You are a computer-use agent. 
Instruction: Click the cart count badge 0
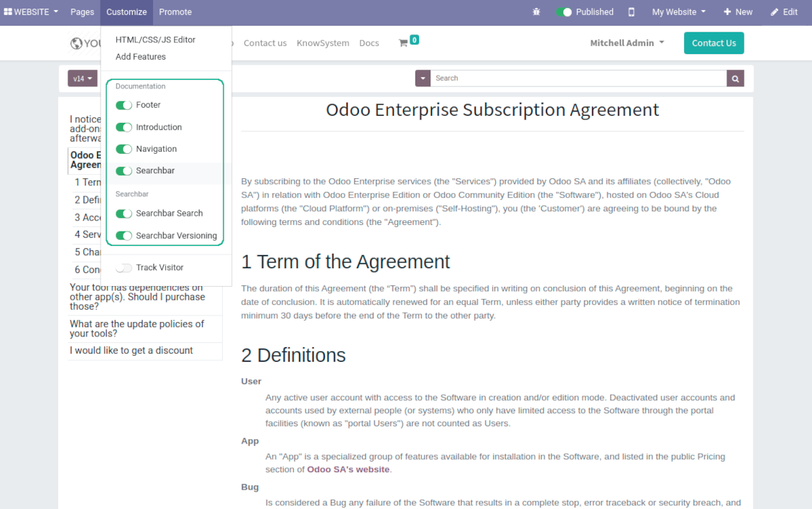[x=415, y=40]
